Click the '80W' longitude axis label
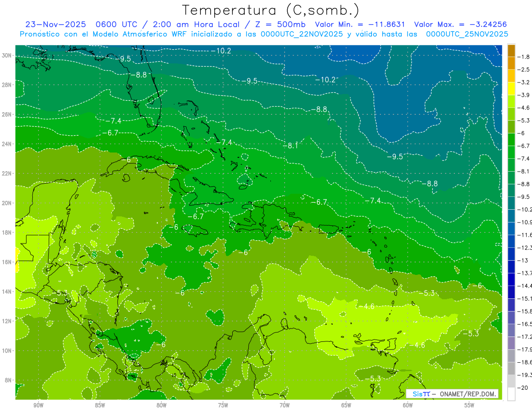Screen dimensions: 532x411 [161, 405]
